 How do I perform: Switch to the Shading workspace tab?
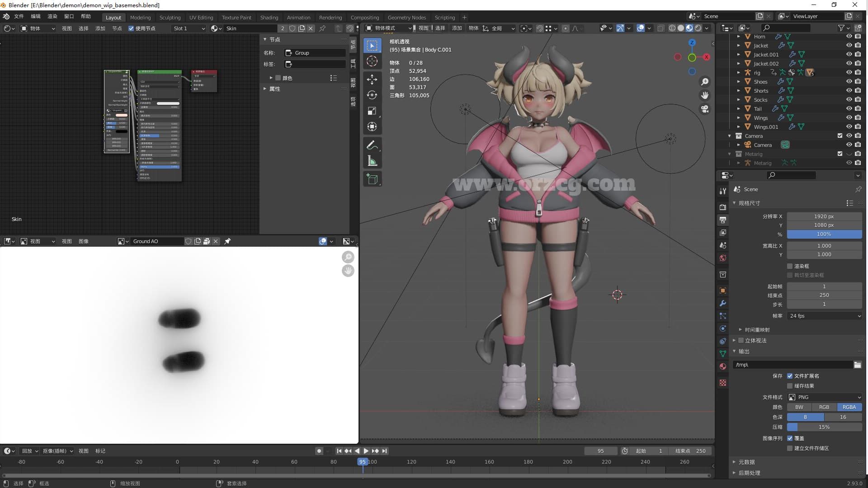tap(269, 18)
